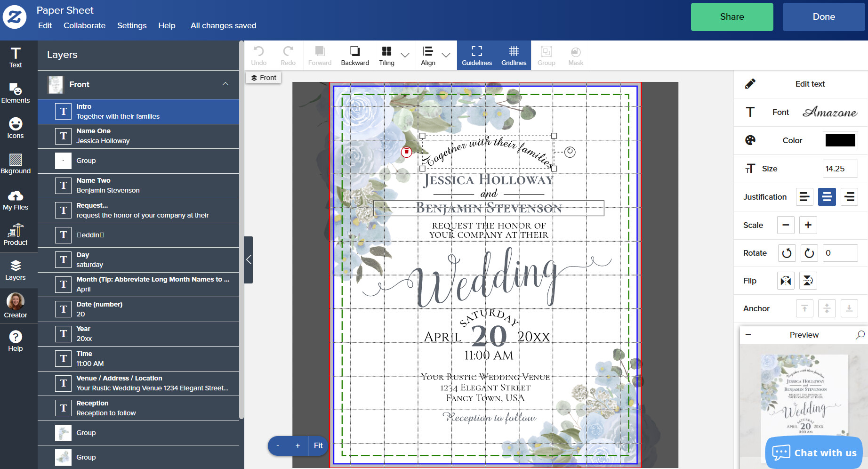Toggle Gridlines off
868x469 pixels.
click(x=514, y=56)
